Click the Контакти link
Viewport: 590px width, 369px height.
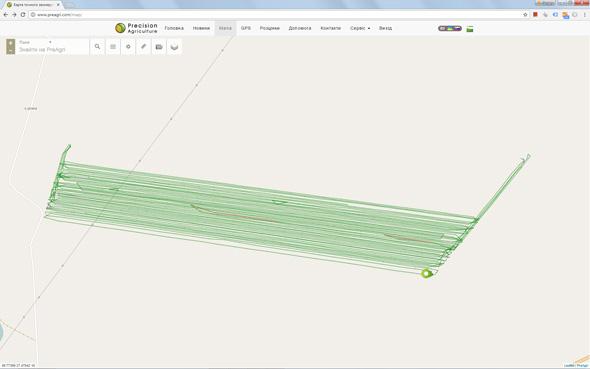pos(330,28)
